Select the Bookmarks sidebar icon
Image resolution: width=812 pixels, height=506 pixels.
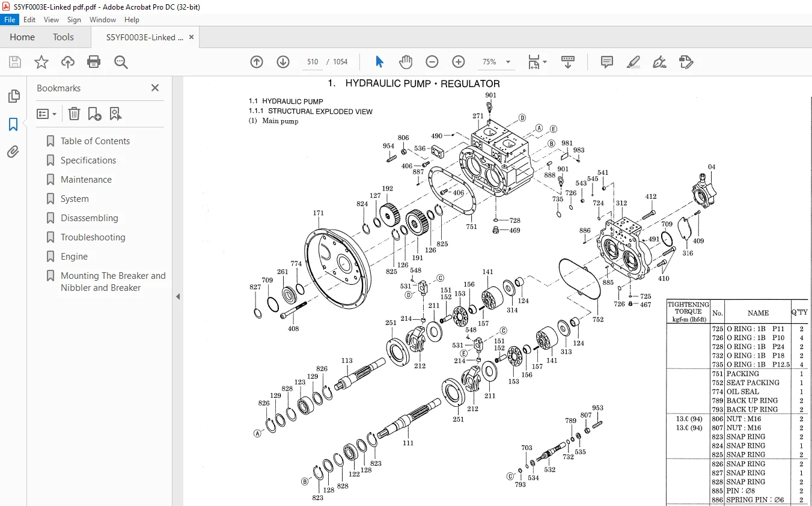coord(13,124)
